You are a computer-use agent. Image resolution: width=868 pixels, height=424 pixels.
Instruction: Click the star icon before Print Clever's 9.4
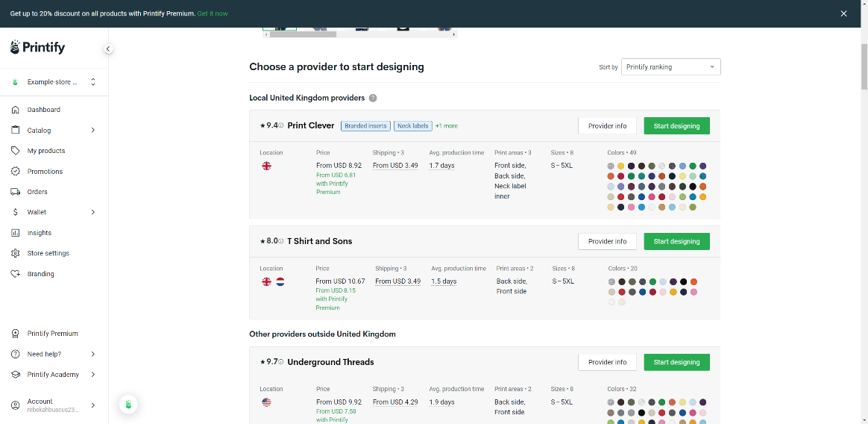pyautogui.click(x=262, y=126)
